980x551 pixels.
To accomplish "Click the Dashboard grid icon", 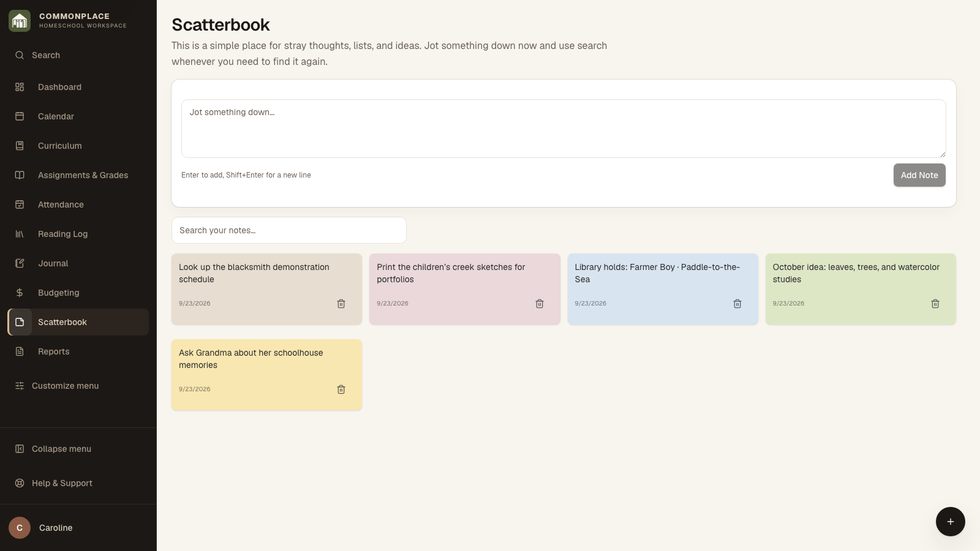I will [20, 87].
